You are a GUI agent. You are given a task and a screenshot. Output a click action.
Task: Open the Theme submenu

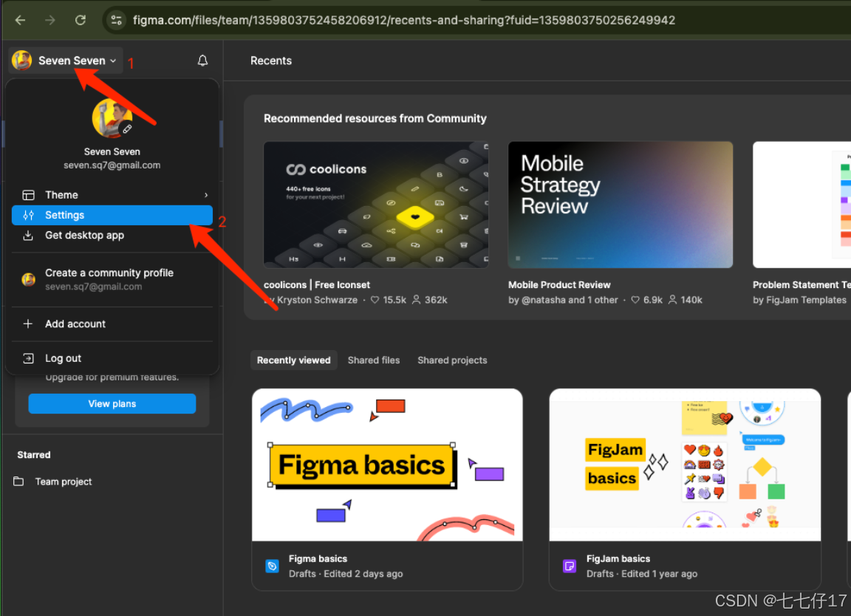[x=112, y=195]
